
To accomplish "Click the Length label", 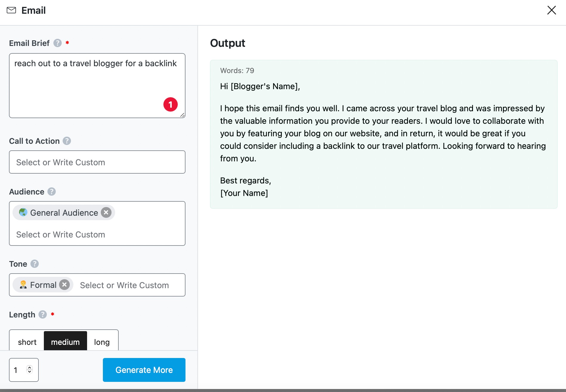I will pos(22,314).
